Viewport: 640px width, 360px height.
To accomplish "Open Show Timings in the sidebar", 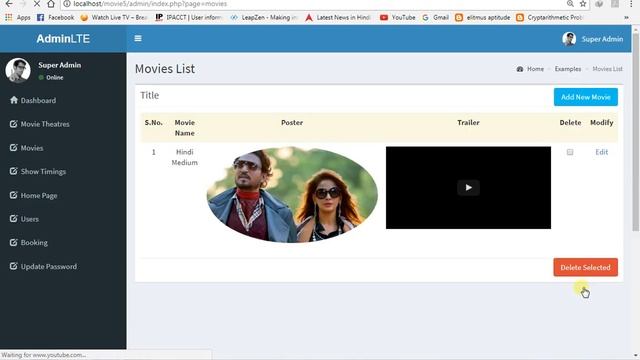I will pos(43,171).
